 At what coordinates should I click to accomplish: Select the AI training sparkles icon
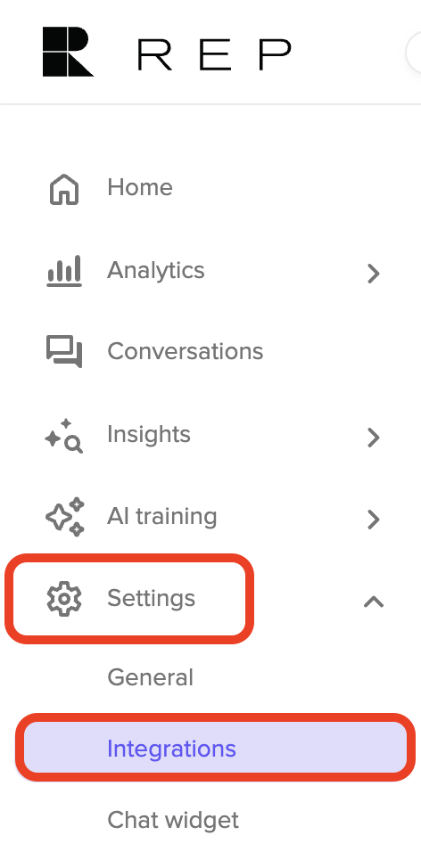[x=65, y=517]
